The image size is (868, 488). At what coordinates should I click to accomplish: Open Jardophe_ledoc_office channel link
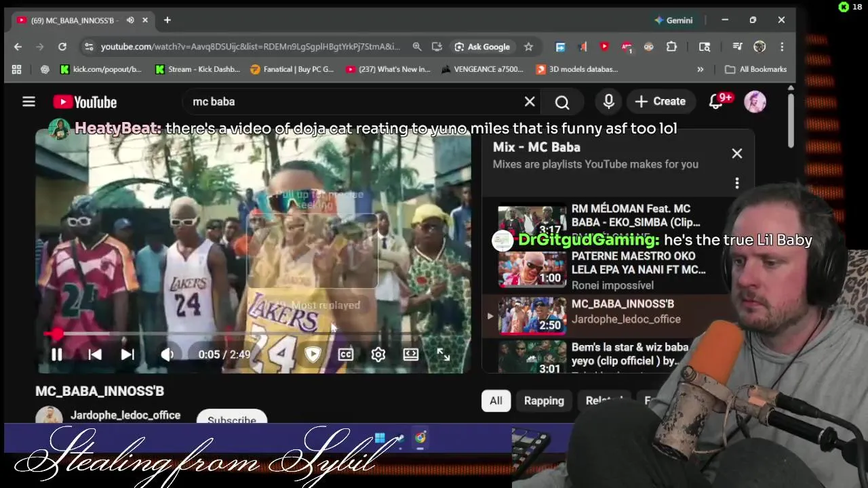pyautogui.click(x=125, y=415)
